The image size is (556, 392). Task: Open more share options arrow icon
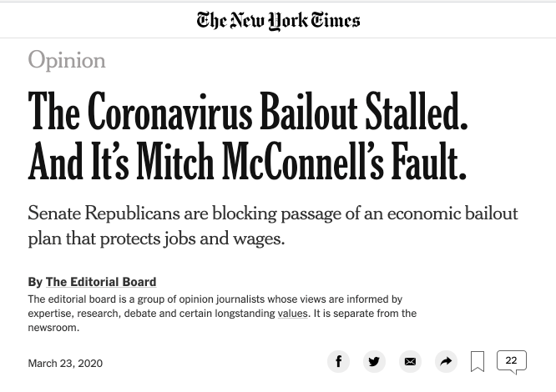pos(446,361)
